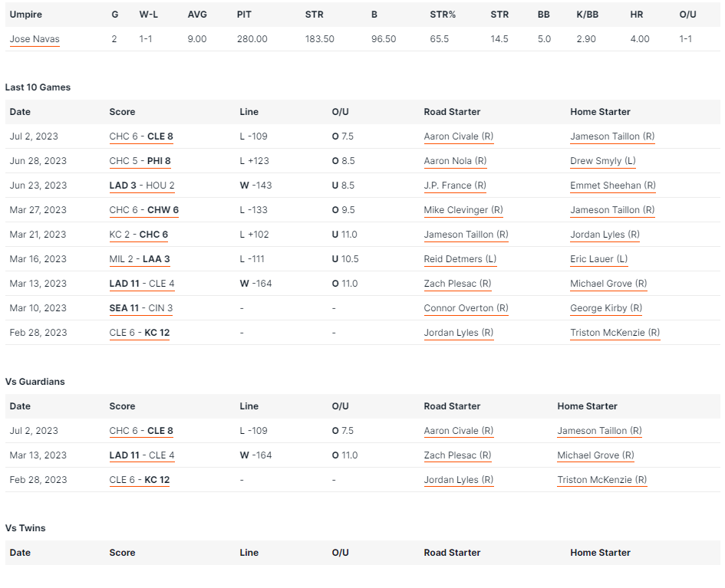This screenshot has height=588, width=725.
Task: Select the U 10.5 over/under value
Action: [x=345, y=258]
